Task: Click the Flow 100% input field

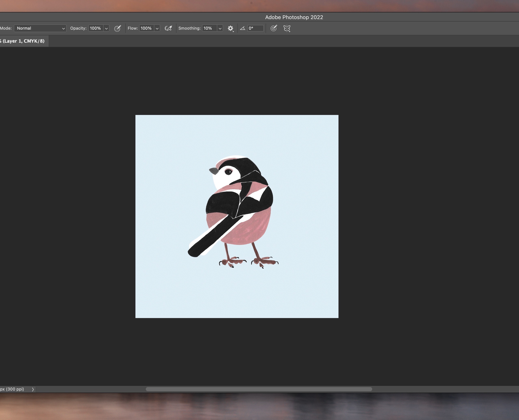Action: click(x=146, y=28)
